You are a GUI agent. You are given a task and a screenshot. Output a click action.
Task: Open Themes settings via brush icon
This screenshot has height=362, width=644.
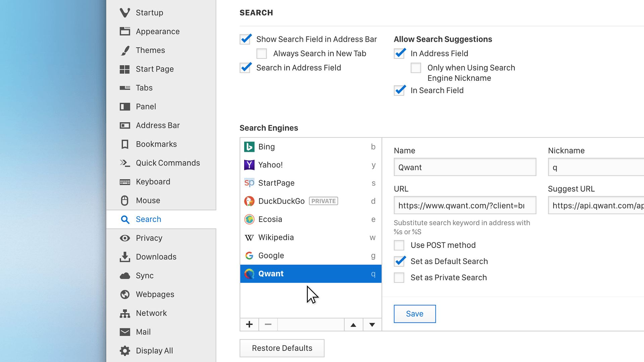[125, 50]
